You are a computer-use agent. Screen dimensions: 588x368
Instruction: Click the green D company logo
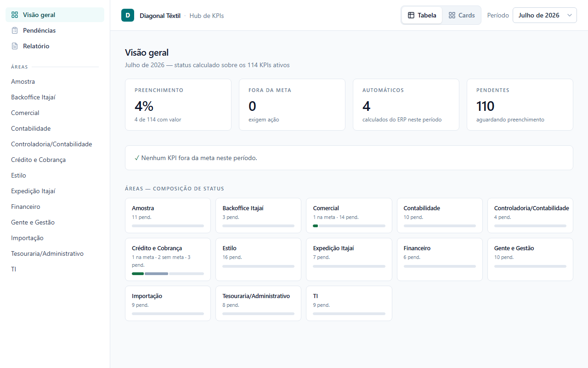click(128, 15)
